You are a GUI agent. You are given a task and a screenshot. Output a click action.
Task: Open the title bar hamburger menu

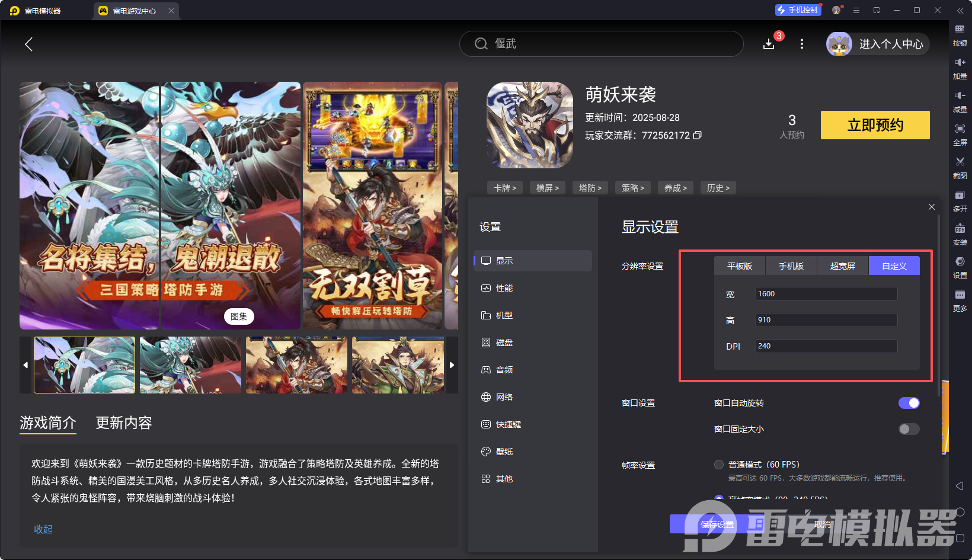(856, 10)
